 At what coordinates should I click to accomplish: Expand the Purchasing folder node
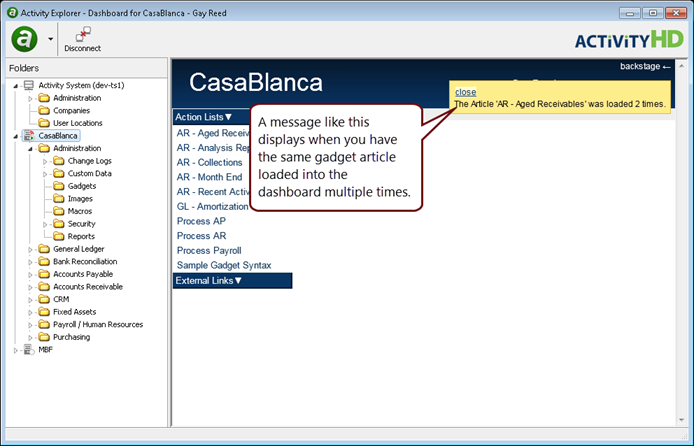[31, 338]
